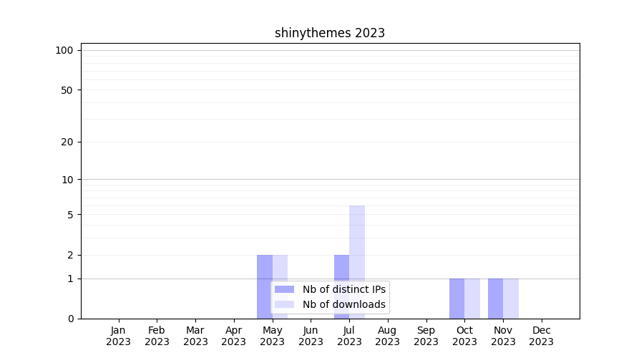Click the '100' y-axis tick label
This screenshot has height=358, width=644.
(64, 50)
